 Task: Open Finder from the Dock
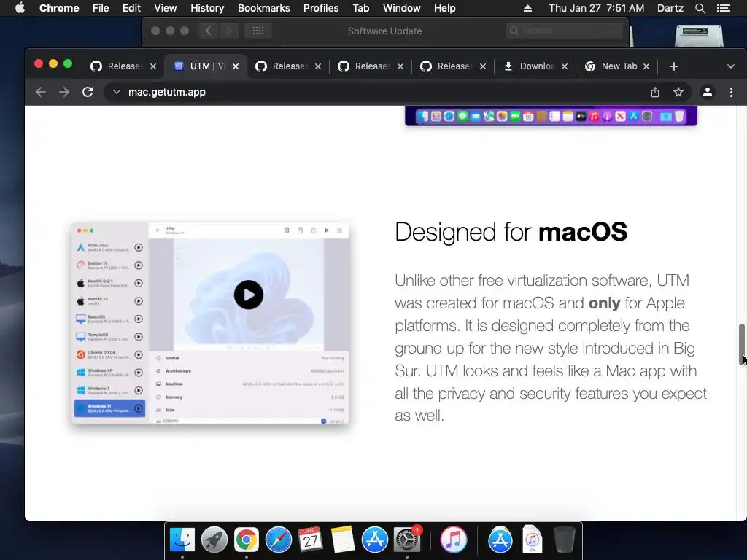[182, 540]
